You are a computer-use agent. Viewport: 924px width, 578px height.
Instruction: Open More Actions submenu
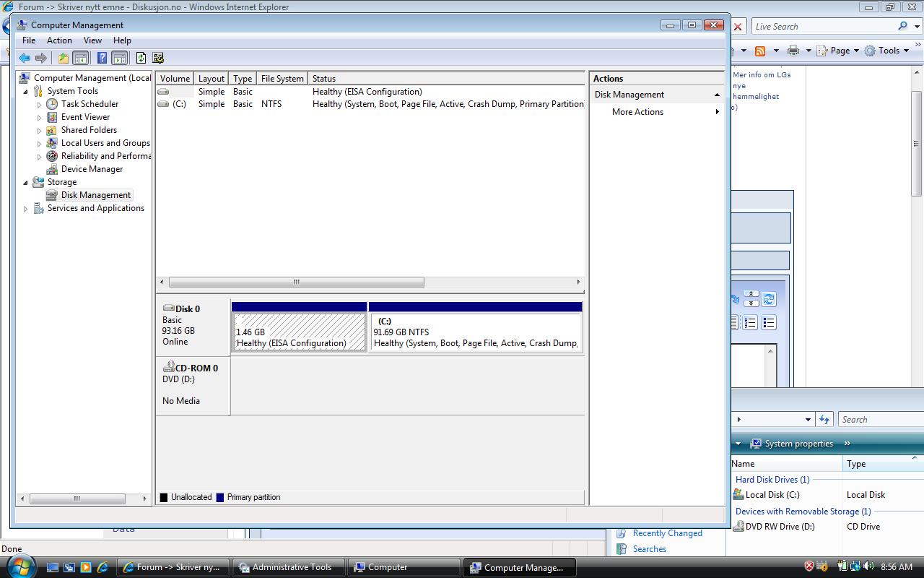657,112
